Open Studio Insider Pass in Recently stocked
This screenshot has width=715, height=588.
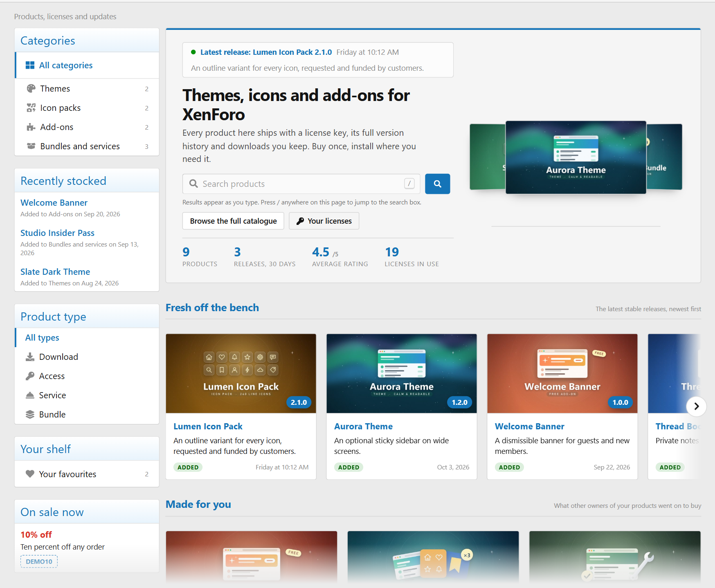point(57,233)
